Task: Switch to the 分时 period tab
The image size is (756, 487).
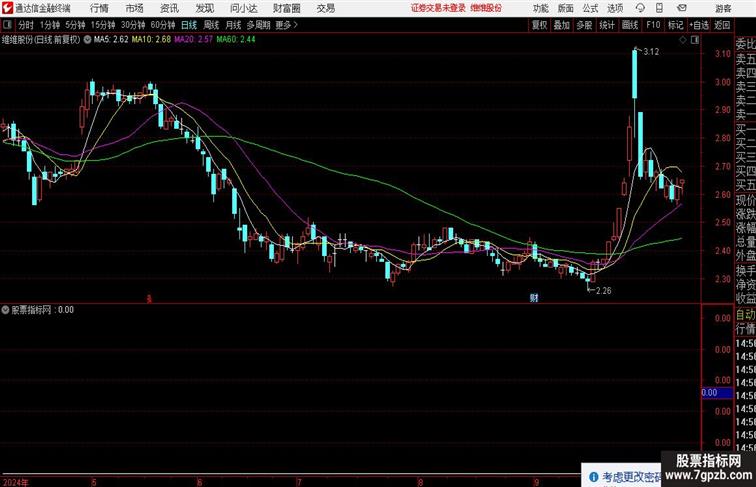Action: click(26, 25)
